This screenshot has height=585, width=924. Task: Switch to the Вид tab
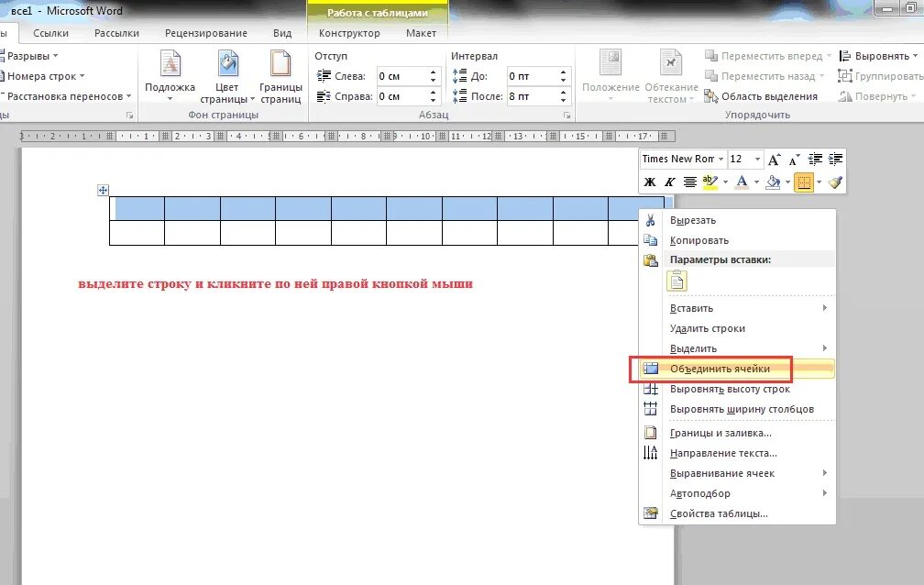(282, 33)
